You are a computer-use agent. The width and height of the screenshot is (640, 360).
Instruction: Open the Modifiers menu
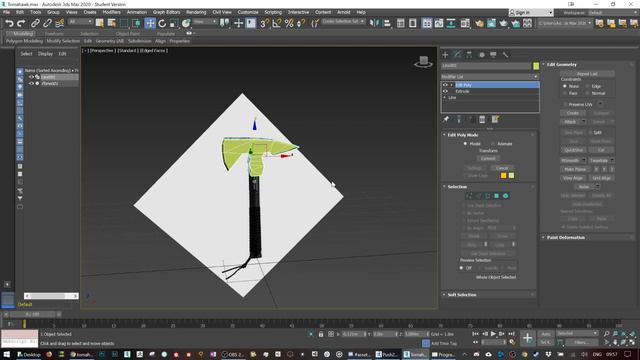point(111,12)
